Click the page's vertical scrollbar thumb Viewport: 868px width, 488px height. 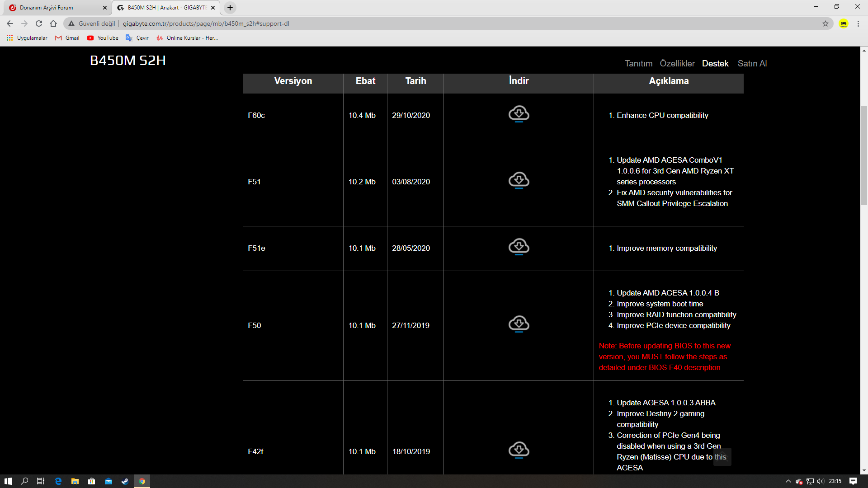[864, 156]
